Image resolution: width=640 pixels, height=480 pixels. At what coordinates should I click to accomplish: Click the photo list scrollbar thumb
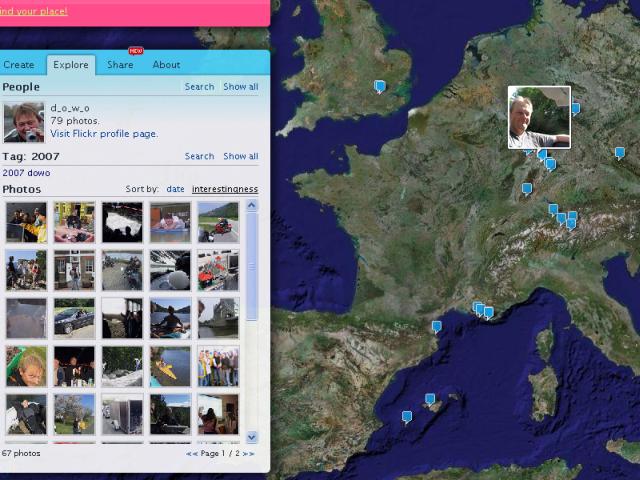pyautogui.click(x=251, y=266)
